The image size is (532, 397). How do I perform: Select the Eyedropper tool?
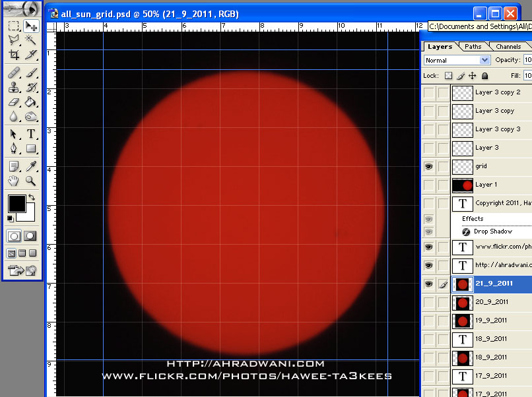pos(31,166)
